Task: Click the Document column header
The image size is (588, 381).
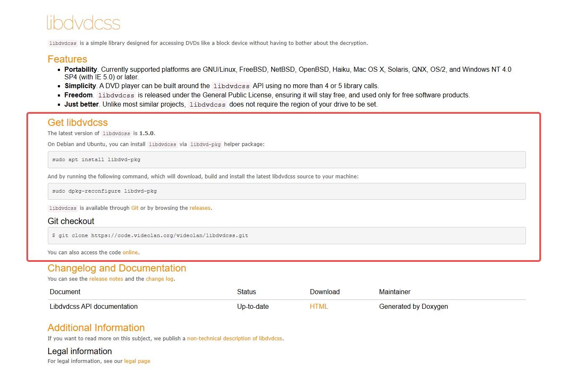Action: tap(65, 292)
